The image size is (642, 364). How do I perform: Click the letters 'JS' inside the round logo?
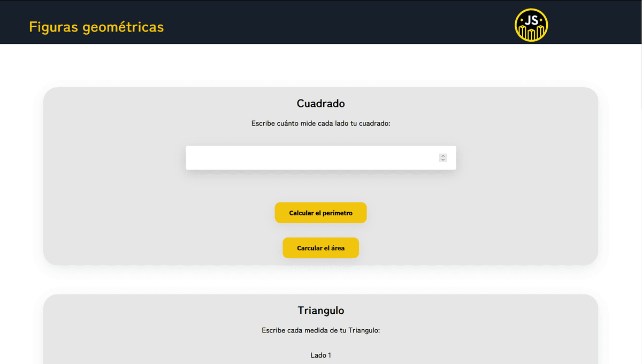click(531, 20)
